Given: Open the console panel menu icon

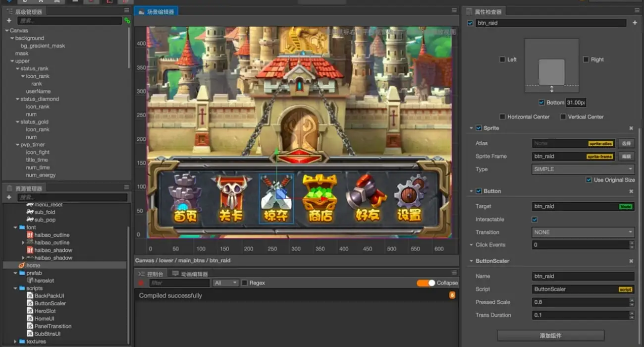Looking at the screenshot, I should (x=454, y=273).
